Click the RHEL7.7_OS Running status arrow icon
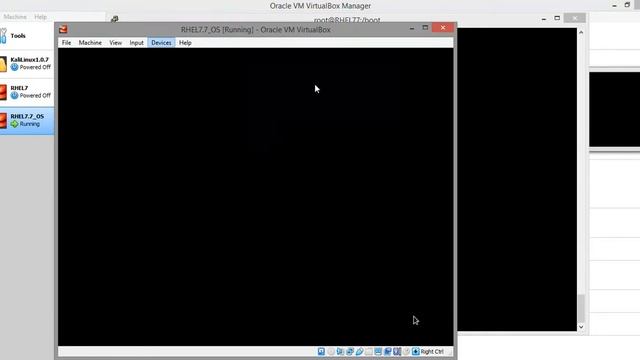Screen dimensions: 640x360 [x=15, y=124]
